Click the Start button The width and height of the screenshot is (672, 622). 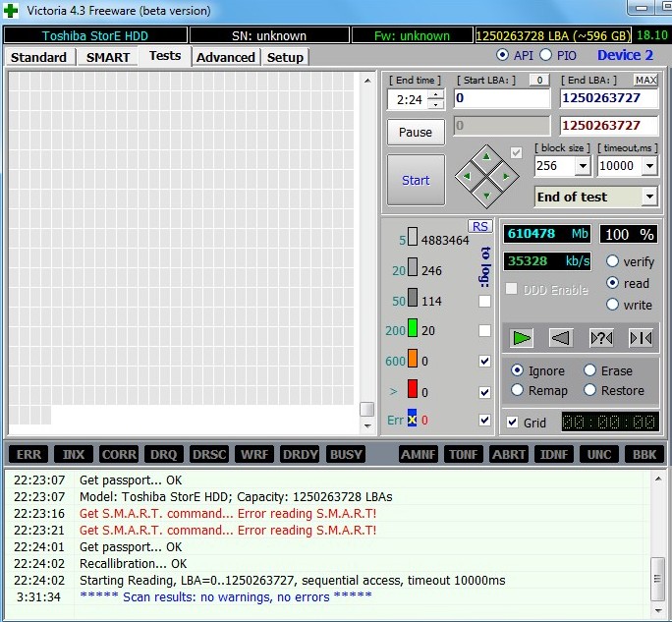click(x=416, y=180)
